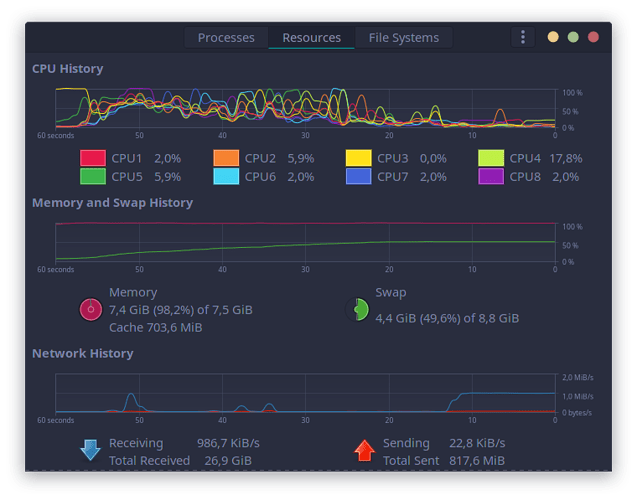Click the red Sending arrow icon
This screenshot has width=636, height=500.
pyautogui.click(x=365, y=451)
